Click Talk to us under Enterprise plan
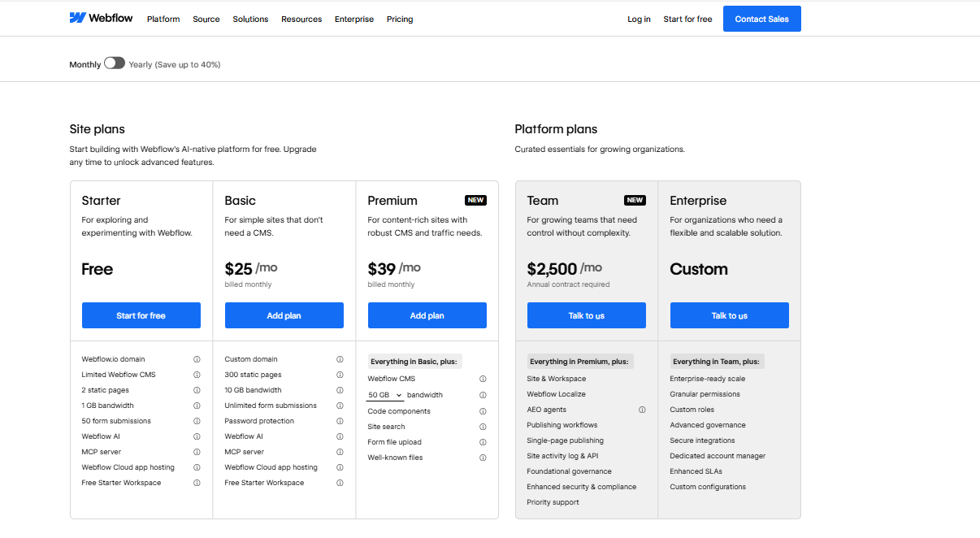 pyautogui.click(x=730, y=315)
